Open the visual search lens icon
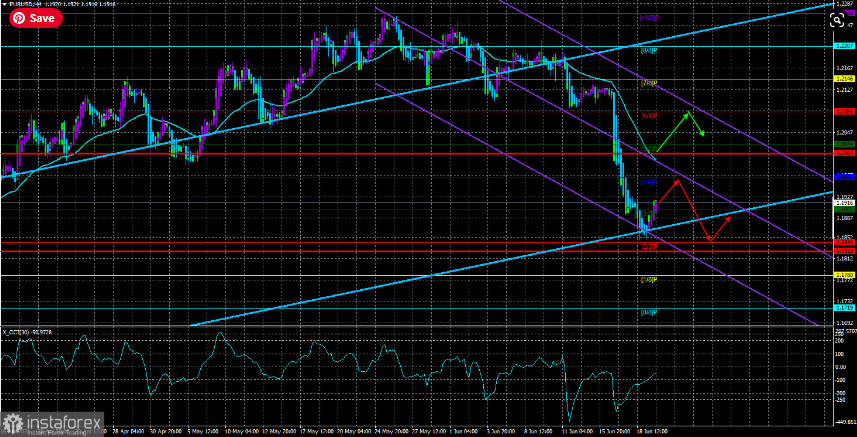The width and height of the screenshot is (857, 437). 837,20
